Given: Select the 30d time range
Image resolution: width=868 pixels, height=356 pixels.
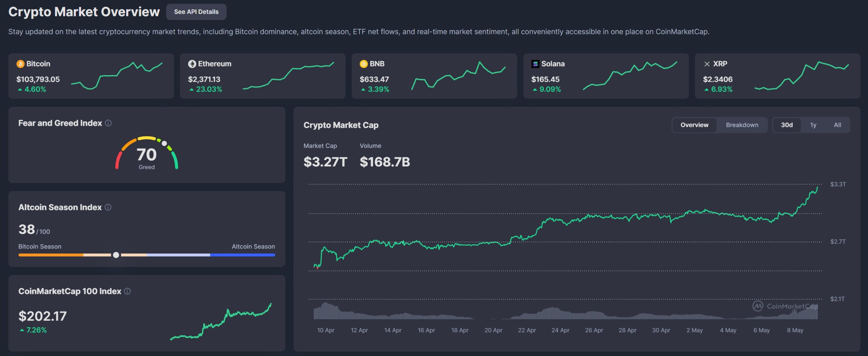Looking at the screenshot, I should (x=787, y=125).
